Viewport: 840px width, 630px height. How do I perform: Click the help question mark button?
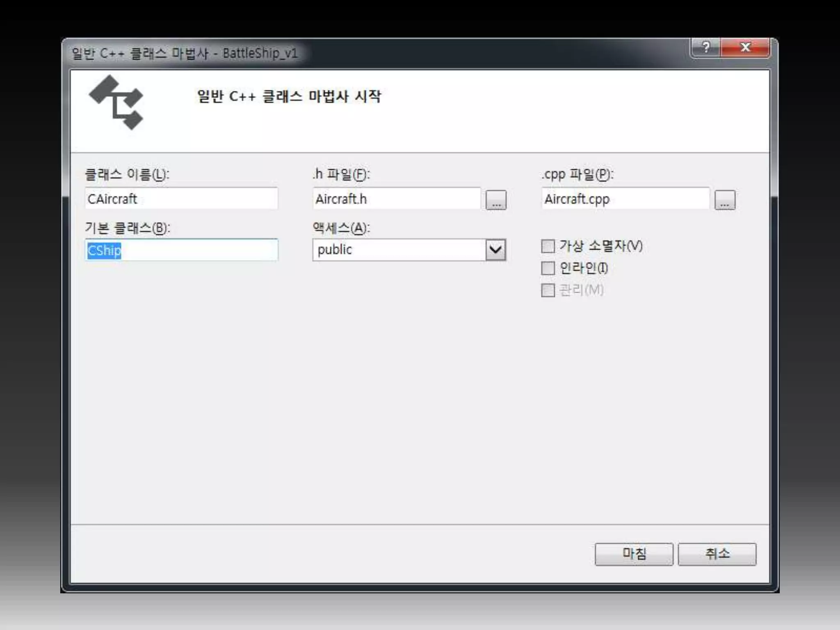click(x=705, y=48)
